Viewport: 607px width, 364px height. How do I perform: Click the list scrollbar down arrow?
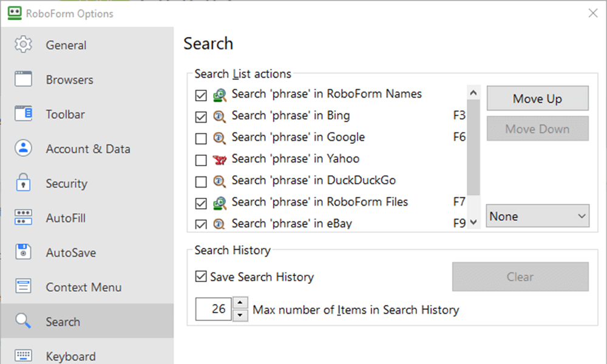473,222
